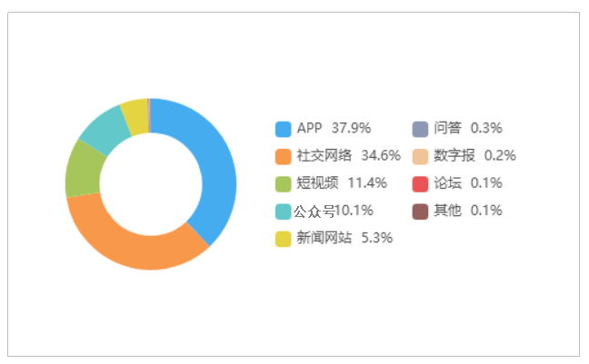Click the red 论坛 legend swatch
Image resolution: width=589 pixels, height=364 pixels.
tap(420, 184)
